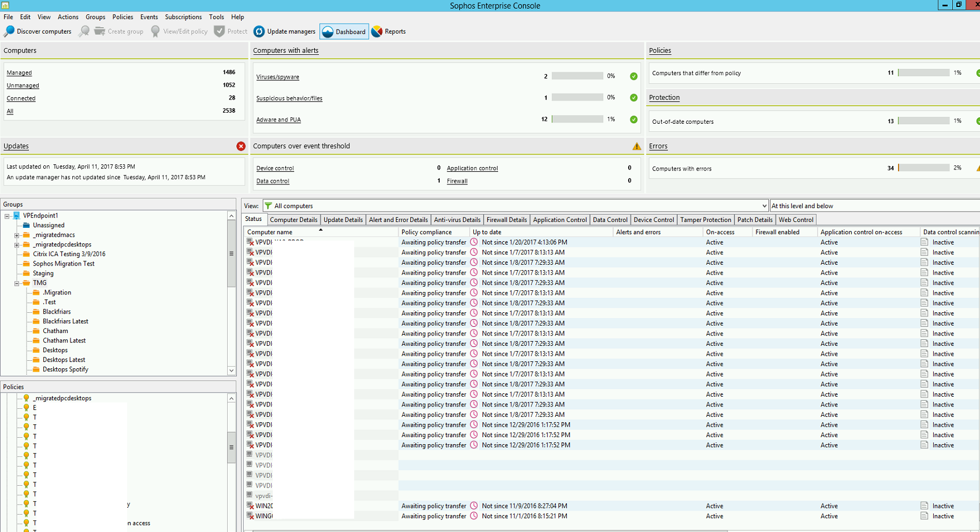Screen dimensions: 980x532
Task: Open the Protection section heading link
Action: coord(664,98)
